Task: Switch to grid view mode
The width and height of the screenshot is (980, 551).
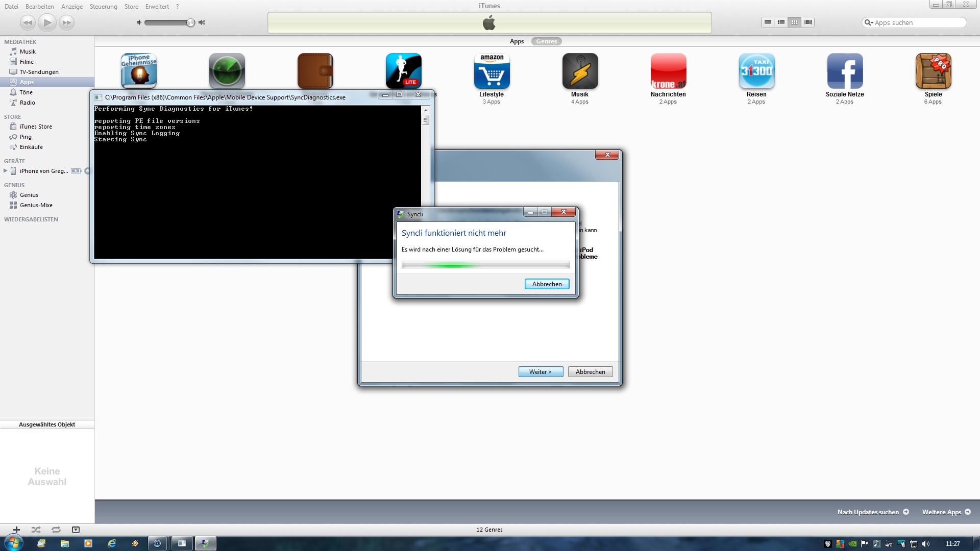Action: [x=794, y=22]
